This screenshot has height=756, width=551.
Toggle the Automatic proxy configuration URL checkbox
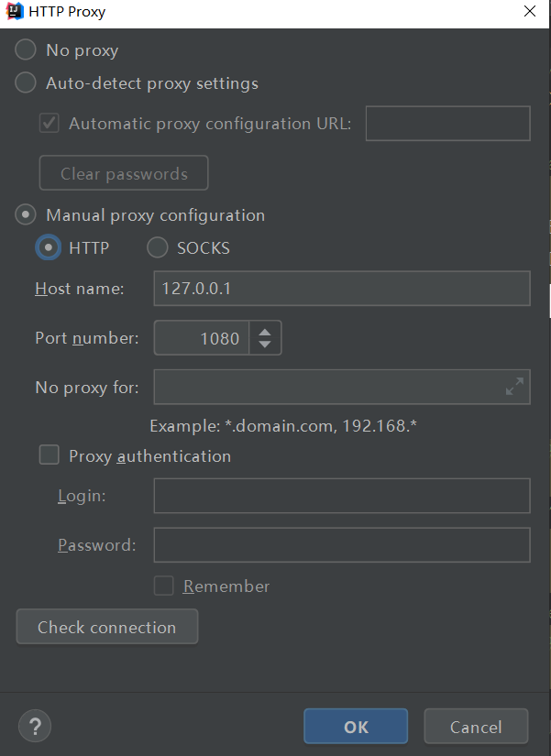click(x=49, y=123)
